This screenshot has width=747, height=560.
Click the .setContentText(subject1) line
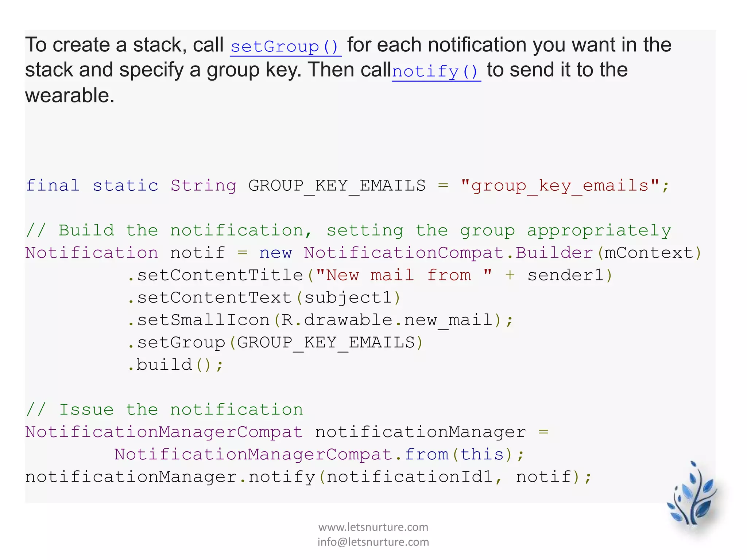click(x=264, y=298)
